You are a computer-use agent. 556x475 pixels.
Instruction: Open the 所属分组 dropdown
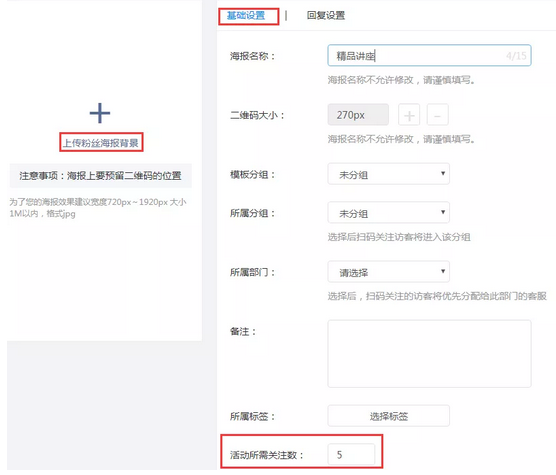coord(389,212)
